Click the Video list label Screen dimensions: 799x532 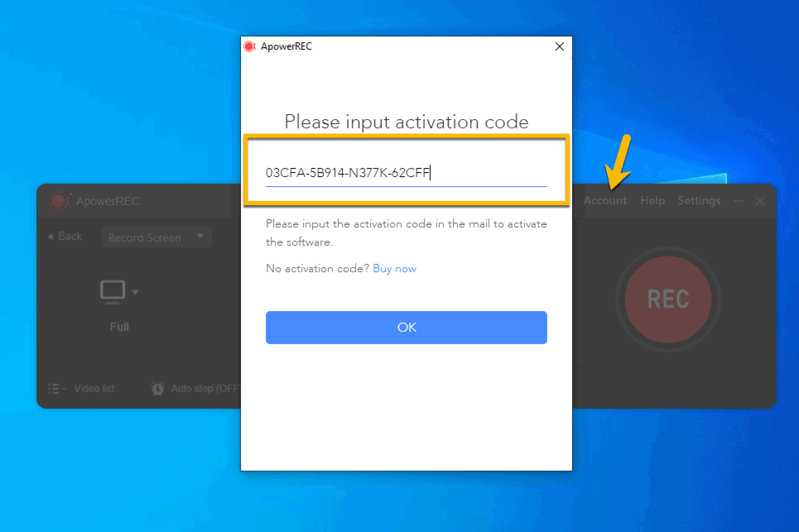coord(94,388)
